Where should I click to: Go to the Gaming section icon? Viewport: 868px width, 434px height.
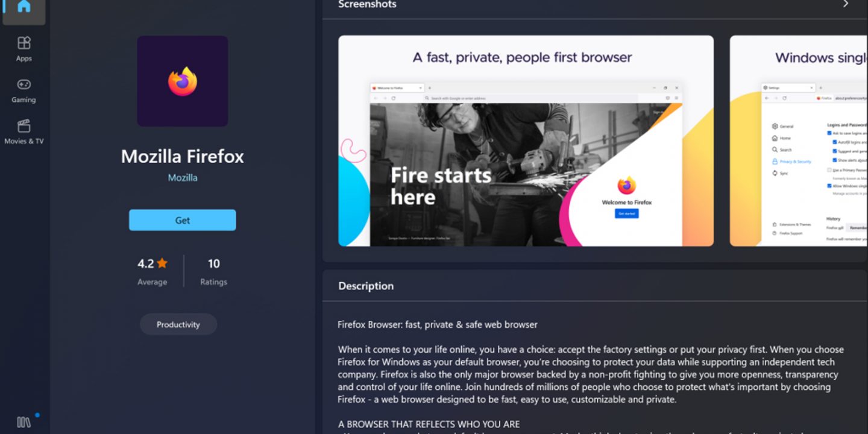tap(24, 84)
